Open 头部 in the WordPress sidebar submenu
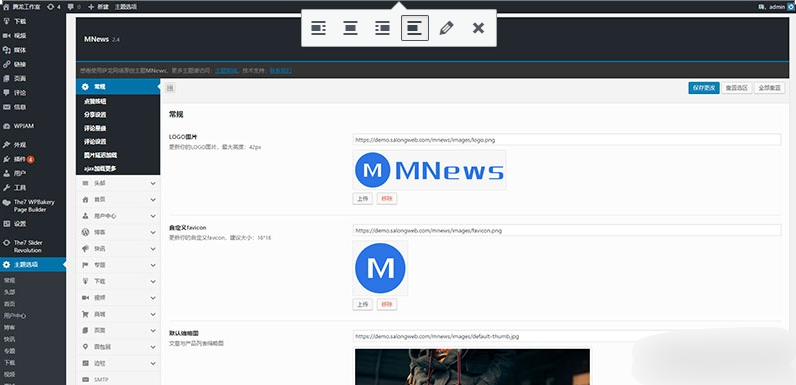This screenshot has height=385, width=796. (x=9, y=292)
